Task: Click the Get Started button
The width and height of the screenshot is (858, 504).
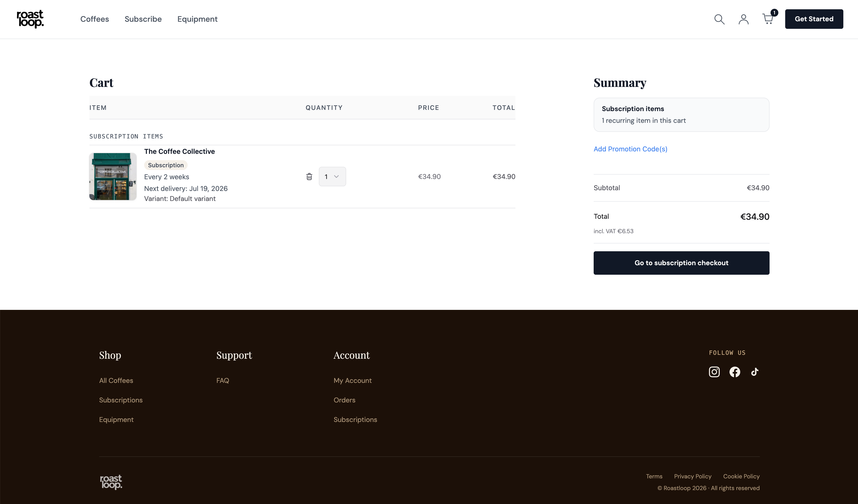Action: 814,19
